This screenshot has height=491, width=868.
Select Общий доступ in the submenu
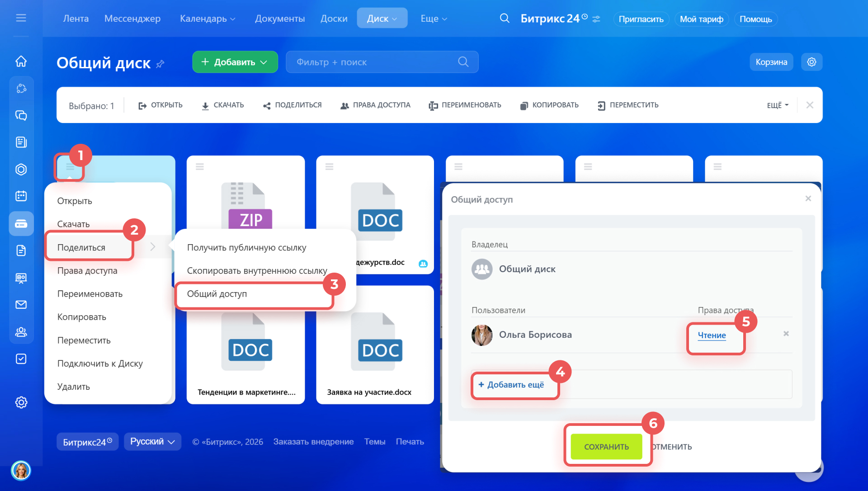coord(217,294)
